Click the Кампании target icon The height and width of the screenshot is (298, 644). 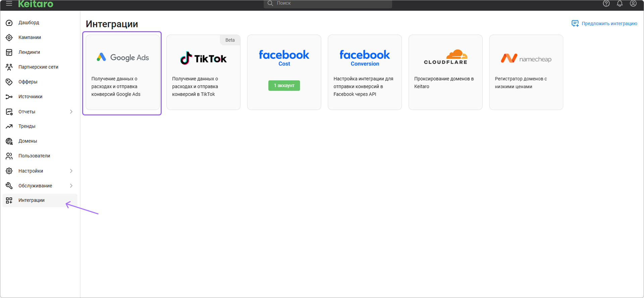point(9,38)
